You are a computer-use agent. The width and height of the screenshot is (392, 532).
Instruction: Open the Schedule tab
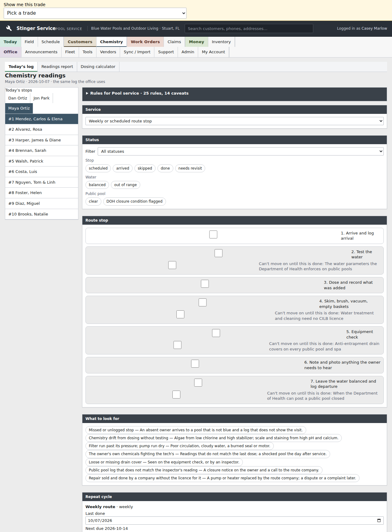pyautogui.click(x=51, y=42)
